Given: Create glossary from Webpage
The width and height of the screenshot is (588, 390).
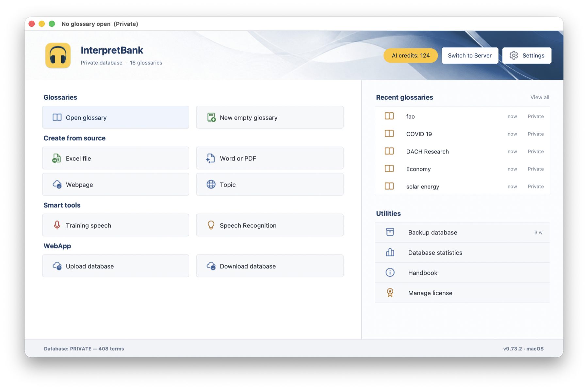Looking at the screenshot, I should click(x=116, y=185).
